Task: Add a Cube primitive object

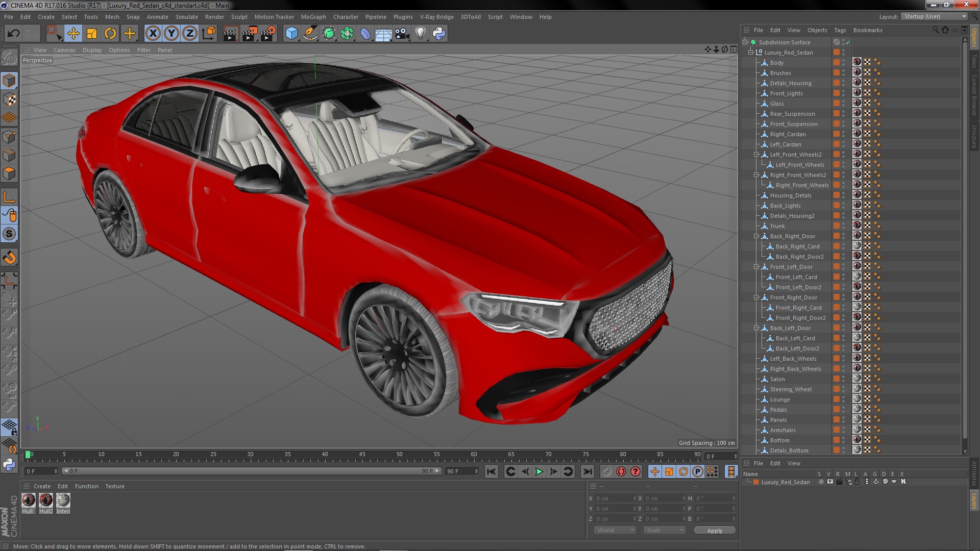Action: tap(291, 34)
